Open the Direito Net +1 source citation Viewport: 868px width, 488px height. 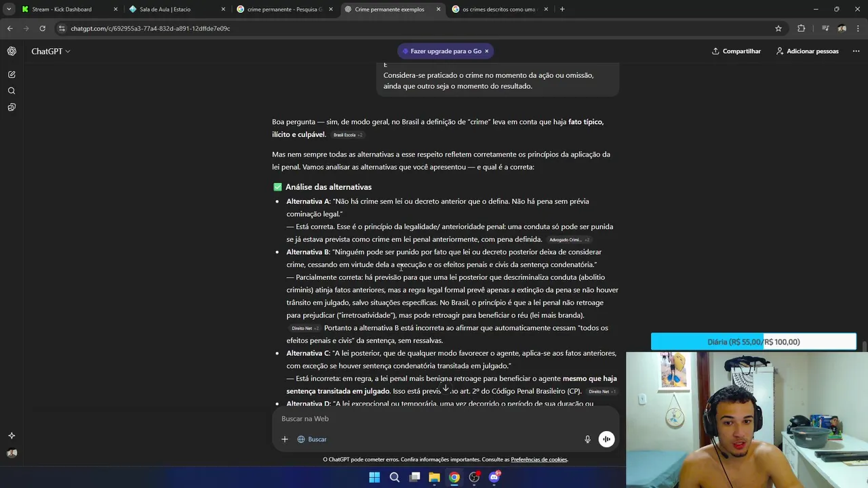[x=602, y=392]
